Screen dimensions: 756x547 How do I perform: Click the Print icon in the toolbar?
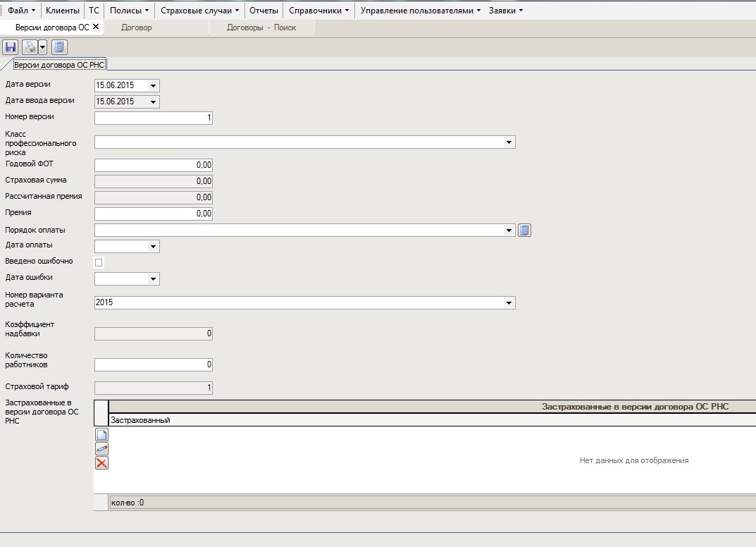[30, 47]
